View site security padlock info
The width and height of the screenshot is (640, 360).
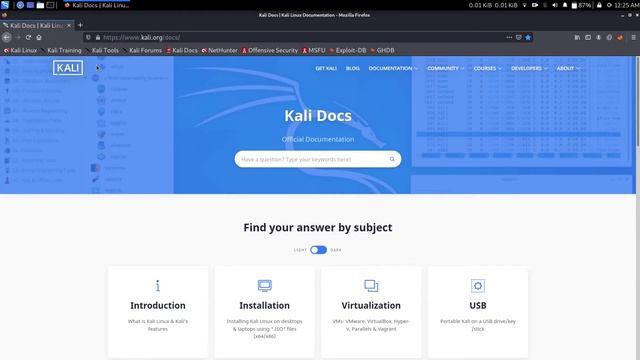(x=98, y=37)
